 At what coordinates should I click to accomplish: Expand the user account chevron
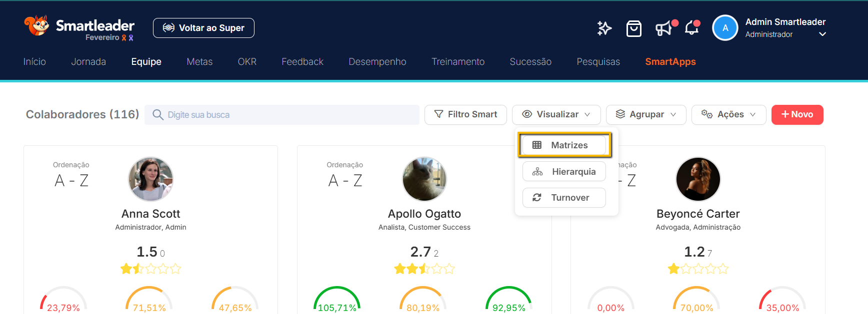point(822,34)
